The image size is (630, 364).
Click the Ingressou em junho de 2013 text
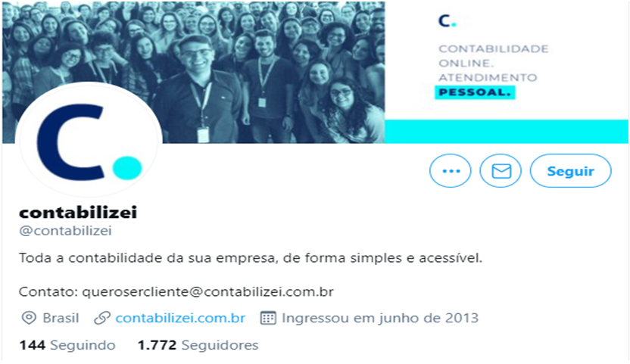pos(380,318)
